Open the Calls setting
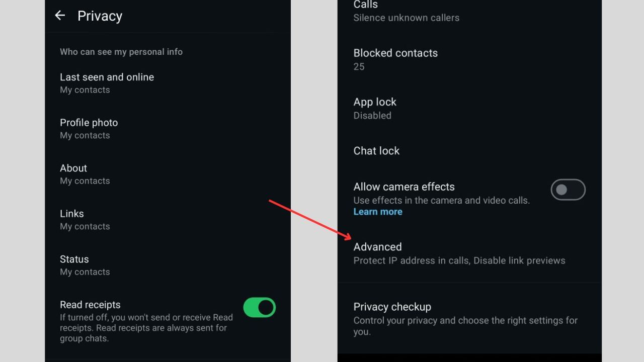Viewport: 644px width, 362px height. coord(366,11)
